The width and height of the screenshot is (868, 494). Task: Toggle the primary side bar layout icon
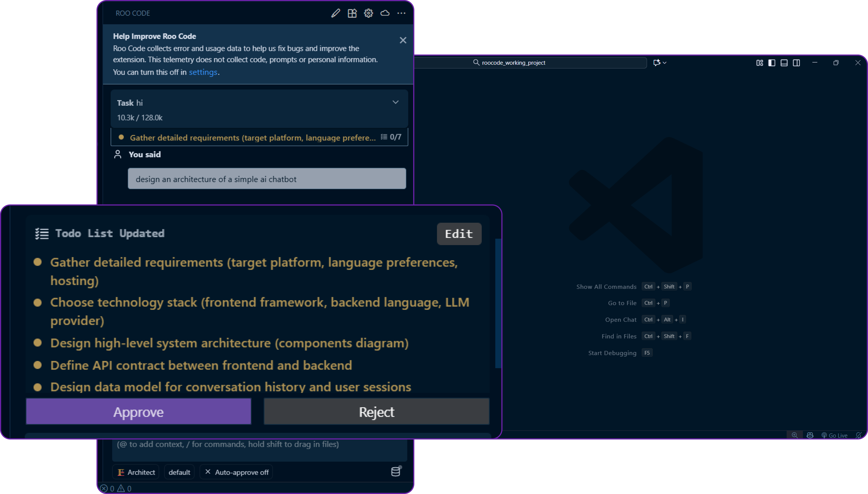pos(772,63)
